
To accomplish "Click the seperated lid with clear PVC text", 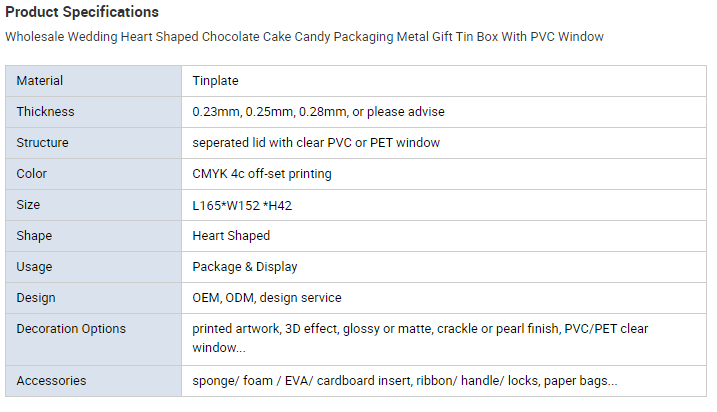I will [x=316, y=143].
